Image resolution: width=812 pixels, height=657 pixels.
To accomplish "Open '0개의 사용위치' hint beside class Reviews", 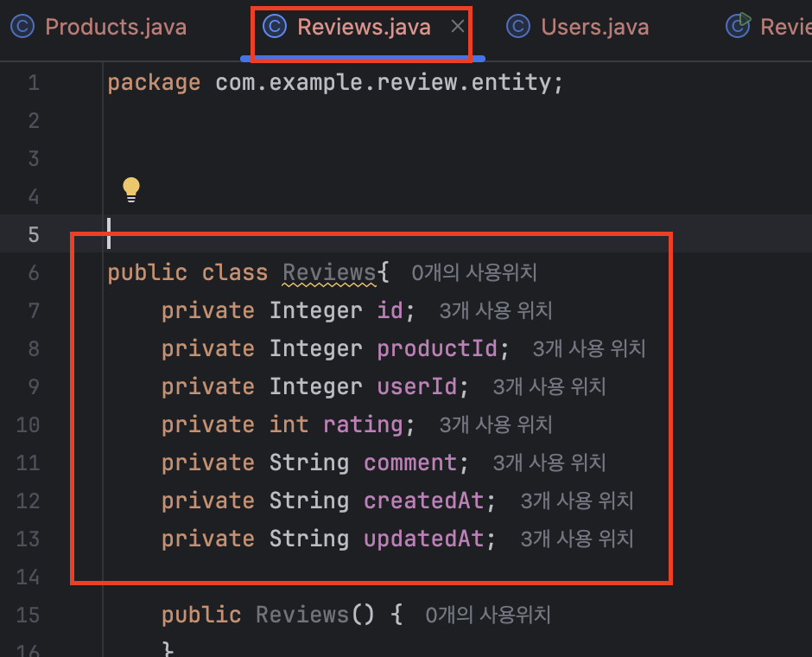I will click(474, 272).
